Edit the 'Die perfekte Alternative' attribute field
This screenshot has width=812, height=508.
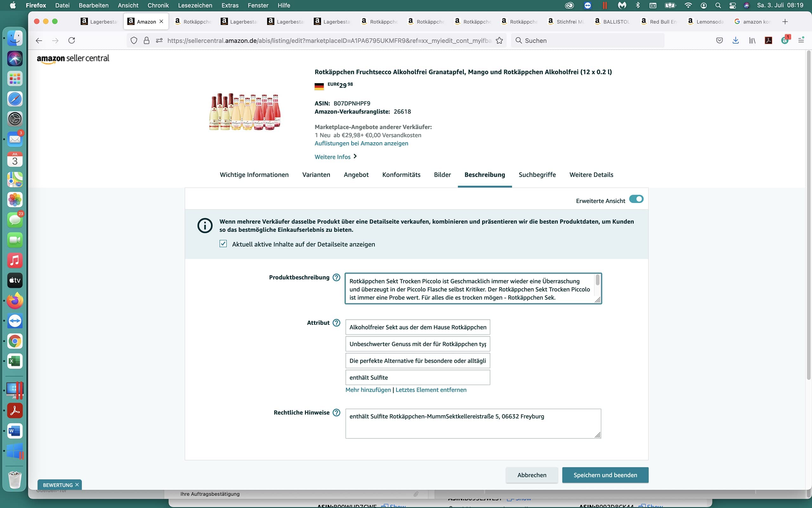tap(418, 361)
